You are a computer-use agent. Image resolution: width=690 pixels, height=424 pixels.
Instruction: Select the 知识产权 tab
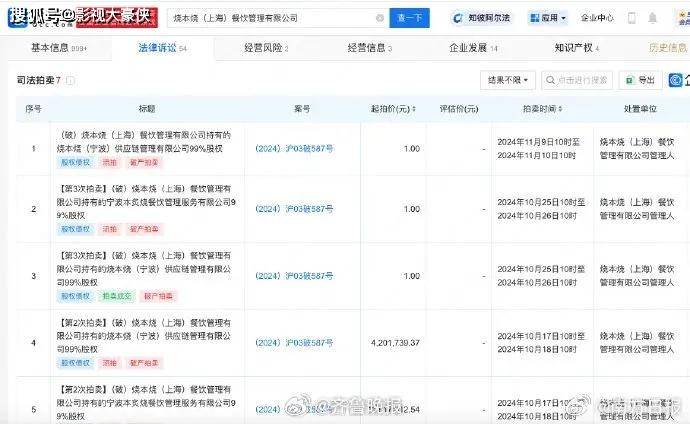[x=576, y=48]
